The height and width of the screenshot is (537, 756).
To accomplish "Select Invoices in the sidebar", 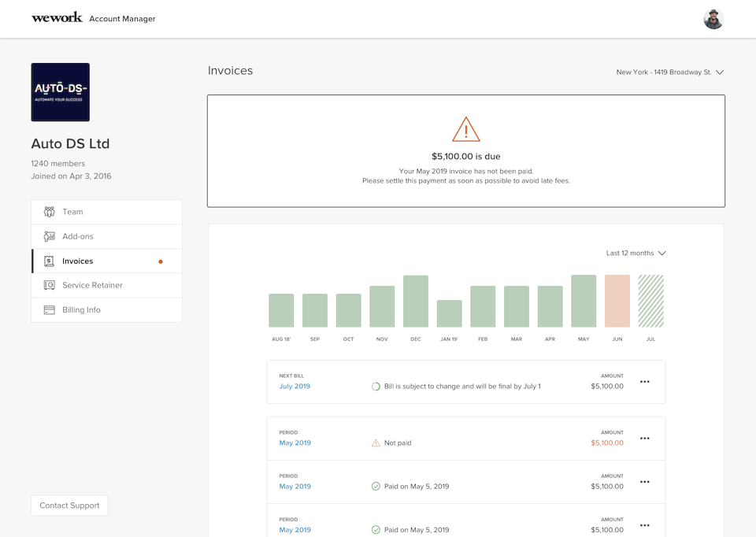I will pos(107,261).
